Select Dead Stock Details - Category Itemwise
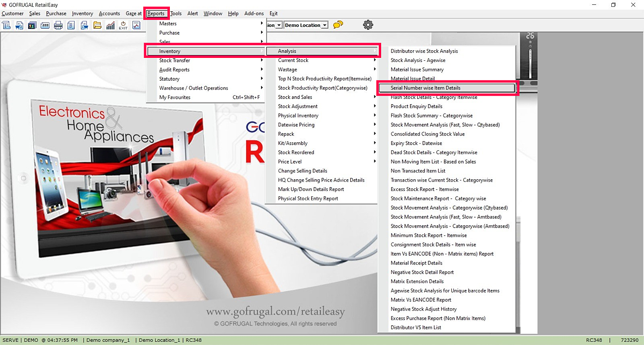This screenshot has height=345, width=644. tap(447, 152)
